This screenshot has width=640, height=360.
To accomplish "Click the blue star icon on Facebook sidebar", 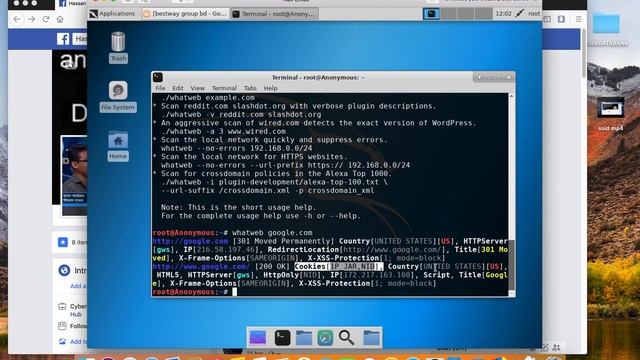I will 62,242.
